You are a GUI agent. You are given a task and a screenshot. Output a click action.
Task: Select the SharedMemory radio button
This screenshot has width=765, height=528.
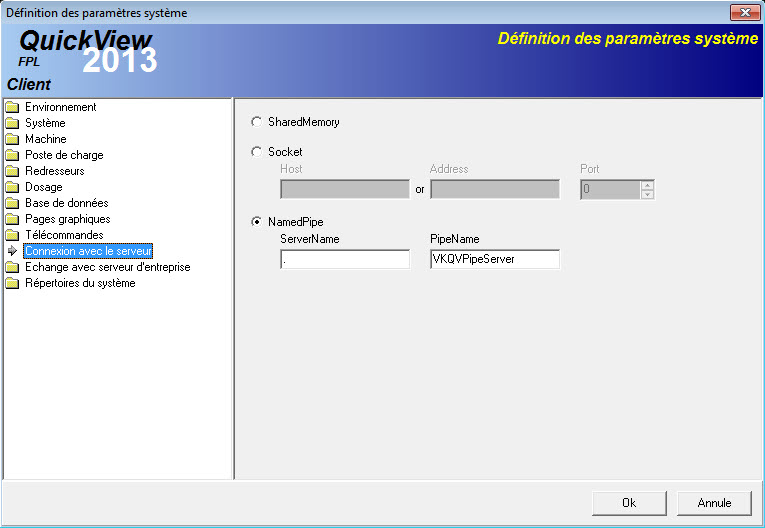(x=256, y=122)
